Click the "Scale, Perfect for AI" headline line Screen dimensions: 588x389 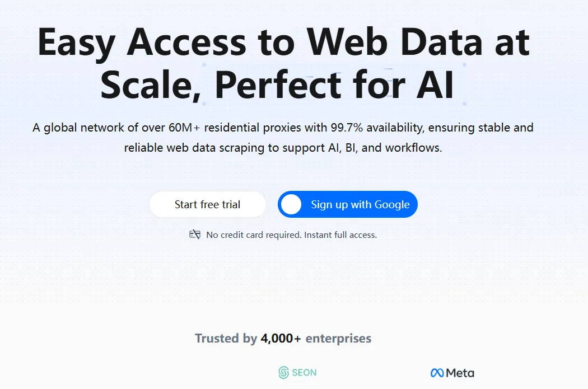coord(277,84)
